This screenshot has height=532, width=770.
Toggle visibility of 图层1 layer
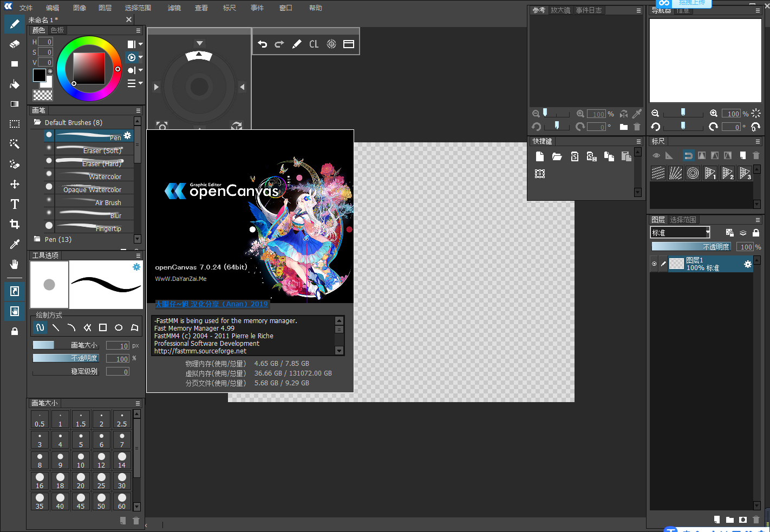[654, 264]
